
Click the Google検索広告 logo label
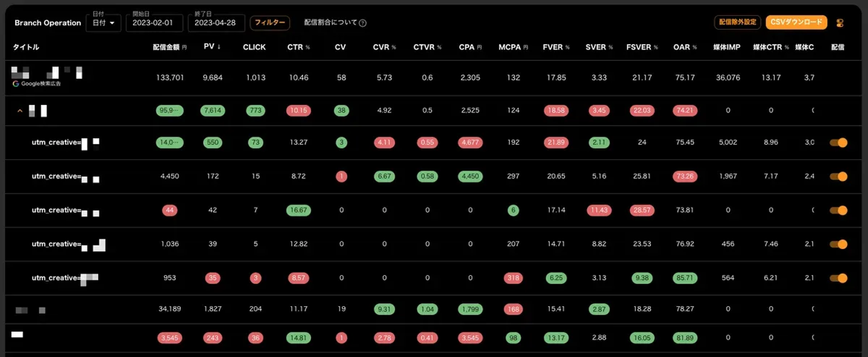pos(37,84)
